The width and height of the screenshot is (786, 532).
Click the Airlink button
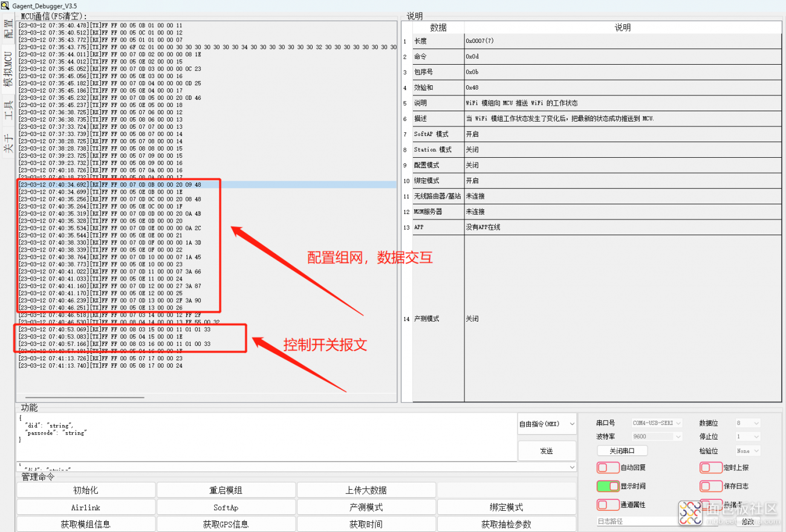coord(86,507)
